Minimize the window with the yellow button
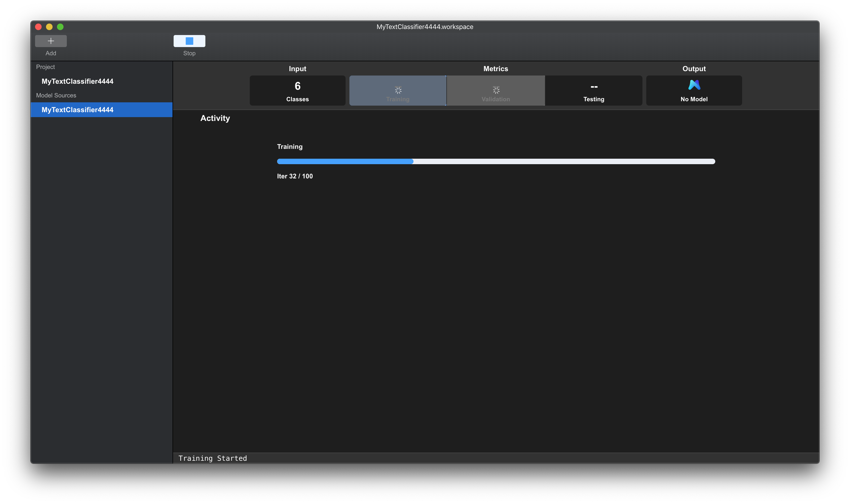Image resolution: width=850 pixels, height=504 pixels. (x=49, y=27)
